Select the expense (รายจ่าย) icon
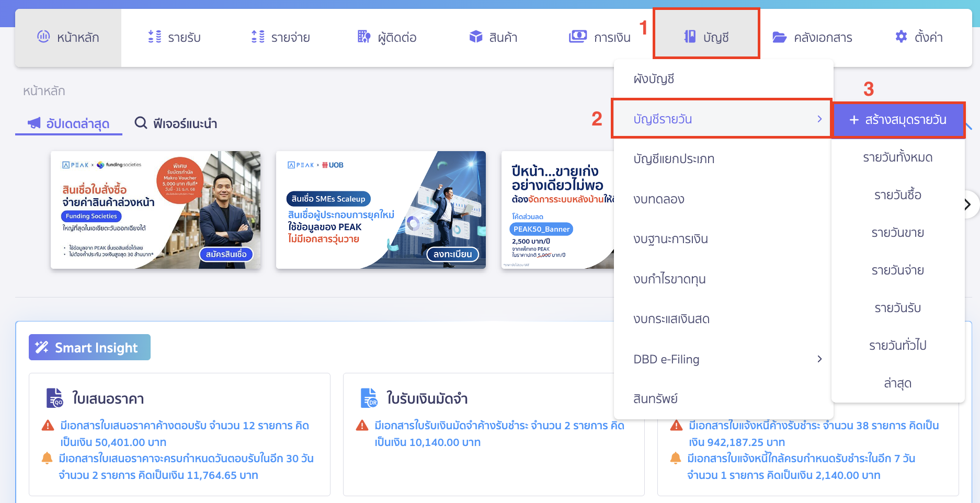This screenshot has height=503, width=980. pyautogui.click(x=257, y=37)
